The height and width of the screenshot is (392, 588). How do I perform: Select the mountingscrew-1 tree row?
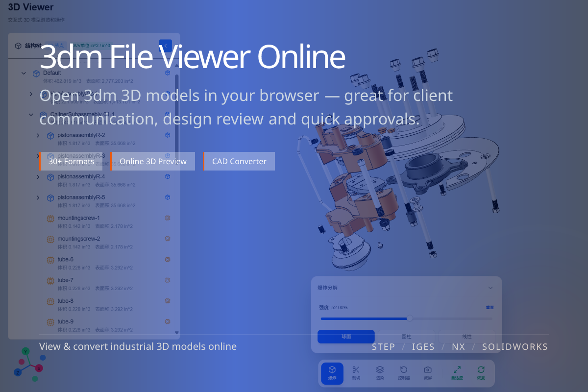point(93,222)
